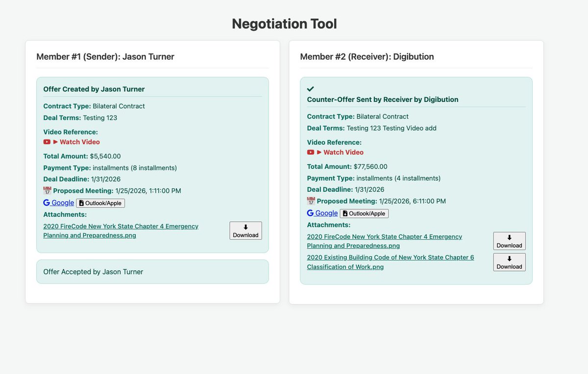588x374 pixels.
Task: Open Watch Video link in Digibution's counter-offer
Action: 340,152
